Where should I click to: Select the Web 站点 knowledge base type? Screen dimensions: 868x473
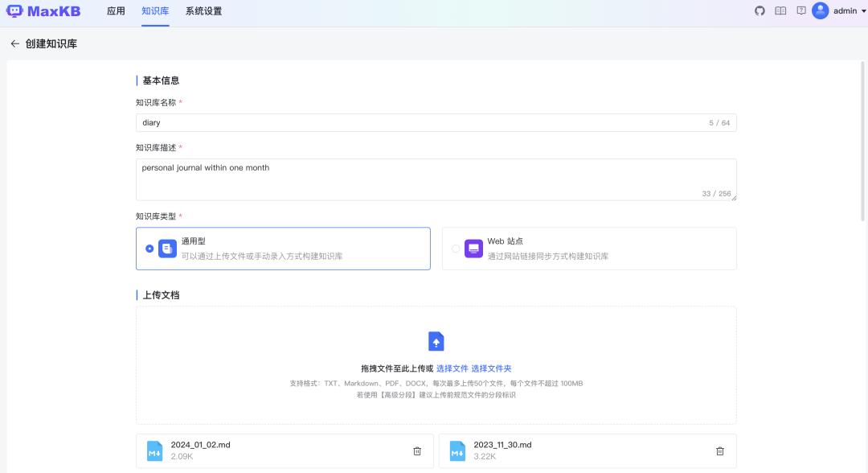coord(587,249)
